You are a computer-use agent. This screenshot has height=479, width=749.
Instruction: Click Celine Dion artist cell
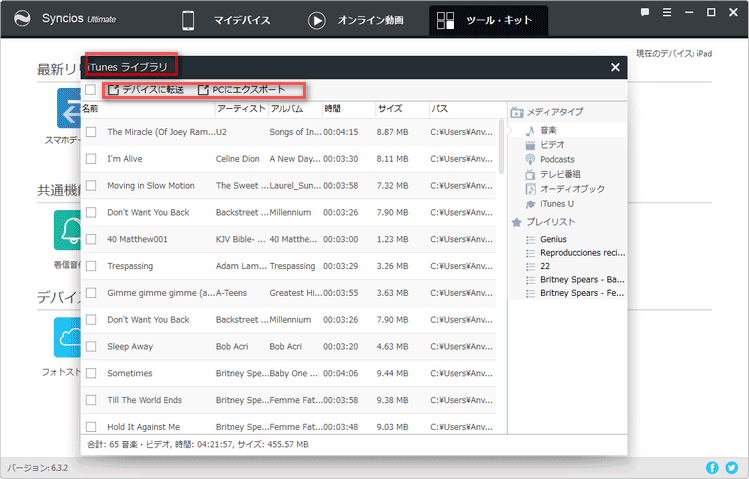(x=237, y=159)
